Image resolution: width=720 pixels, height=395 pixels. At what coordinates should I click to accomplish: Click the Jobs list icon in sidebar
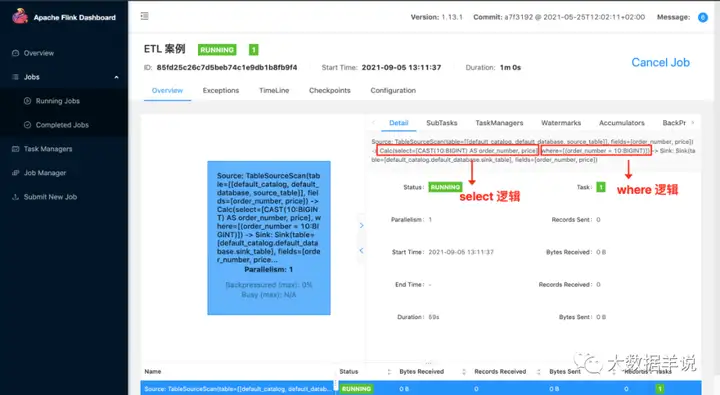(x=15, y=77)
